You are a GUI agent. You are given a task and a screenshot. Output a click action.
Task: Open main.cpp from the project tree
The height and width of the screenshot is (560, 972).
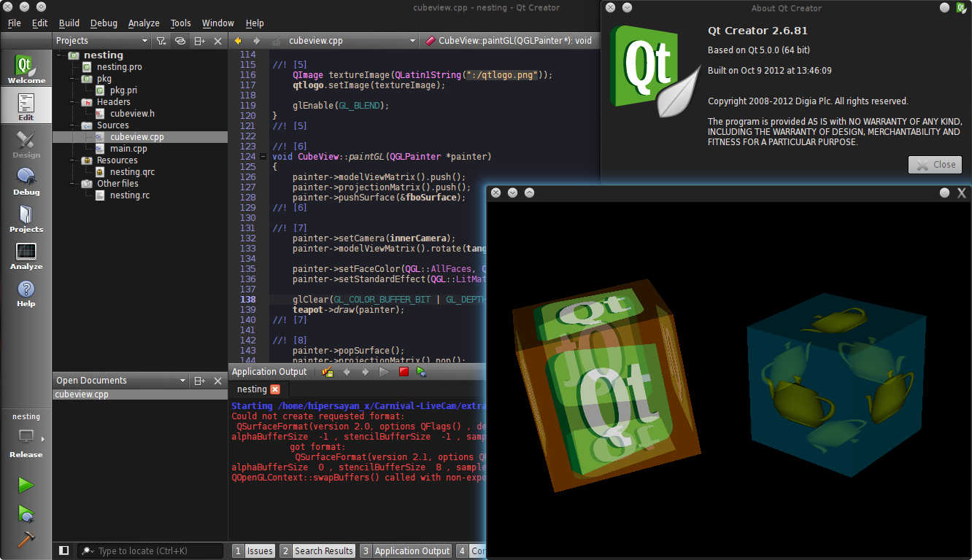coord(128,149)
